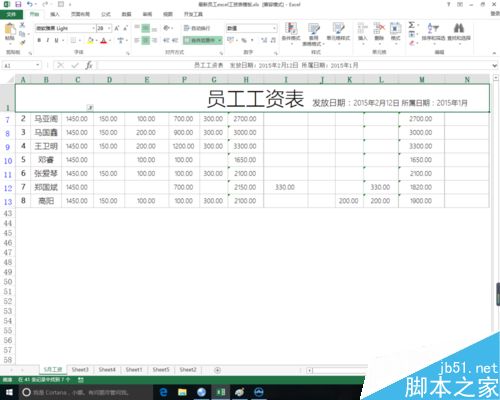Open the Sheet2 worksheet tab
This screenshot has height=400, width=500.
(x=188, y=370)
